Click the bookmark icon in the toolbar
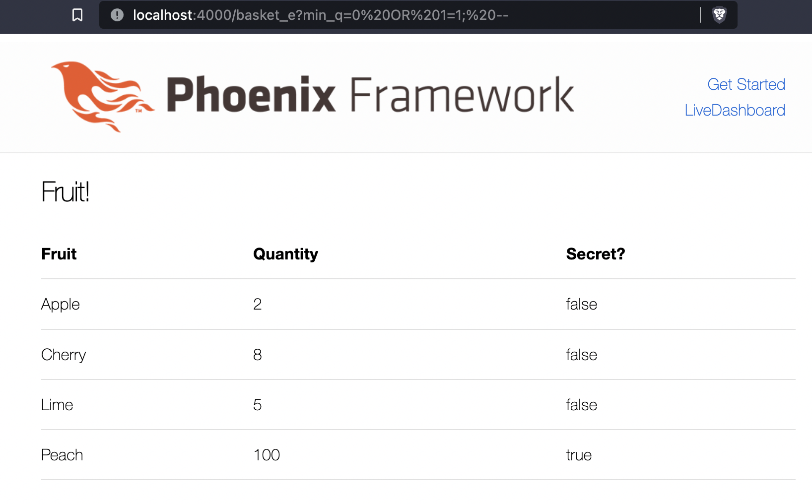The image size is (812, 504). (x=77, y=15)
